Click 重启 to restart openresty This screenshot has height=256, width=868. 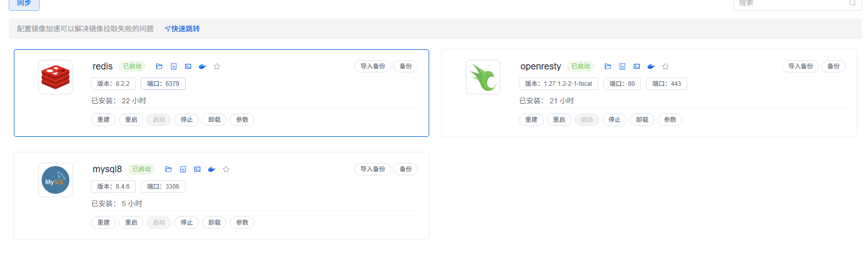[x=559, y=120]
